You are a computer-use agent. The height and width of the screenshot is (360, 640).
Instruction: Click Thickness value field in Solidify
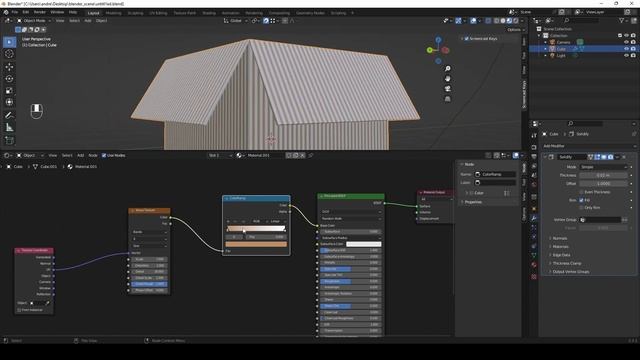click(x=603, y=176)
